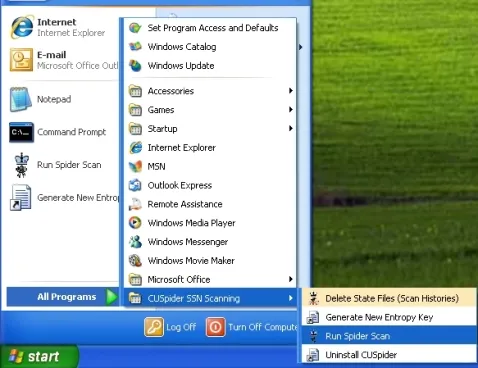Select Generate New Entropy Key submenu entry

coord(389,317)
